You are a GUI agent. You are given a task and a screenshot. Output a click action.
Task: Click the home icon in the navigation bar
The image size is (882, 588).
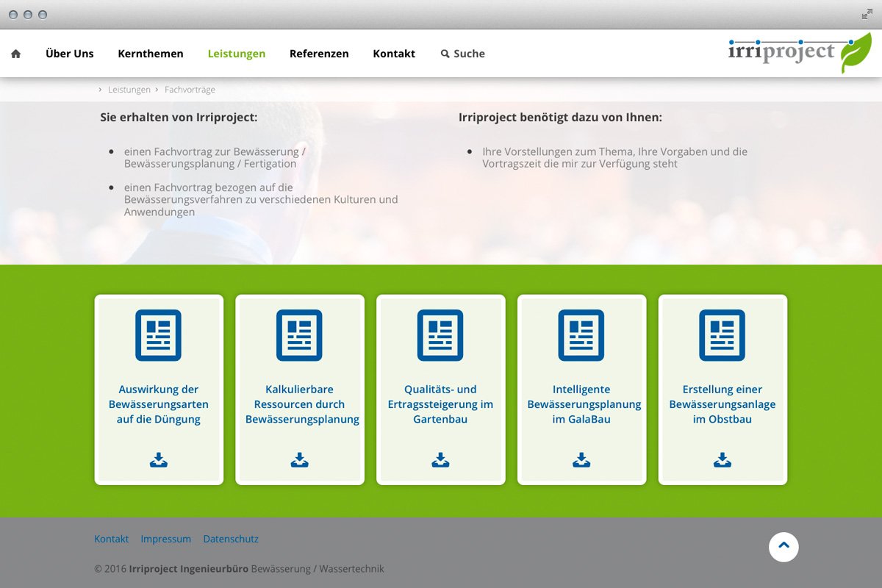tap(15, 53)
